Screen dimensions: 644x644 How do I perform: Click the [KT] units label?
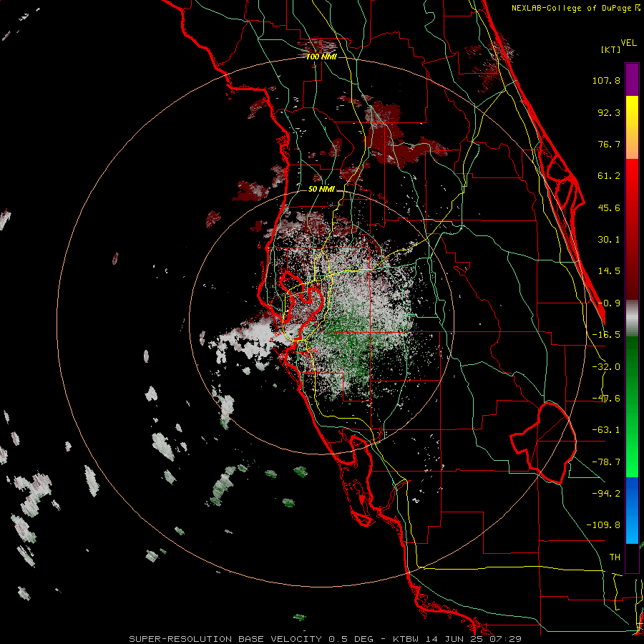pos(610,49)
